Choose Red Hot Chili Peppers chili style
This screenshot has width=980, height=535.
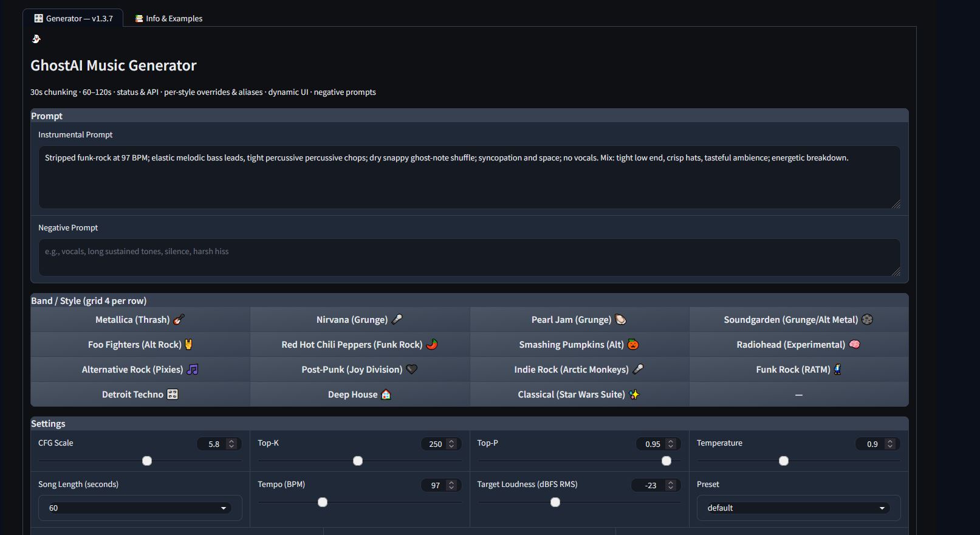click(x=359, y=345)
